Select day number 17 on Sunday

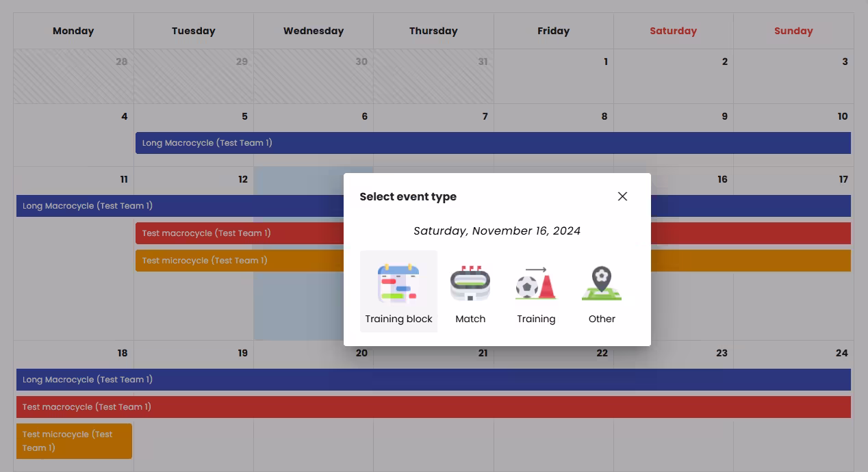coord(843,179)
